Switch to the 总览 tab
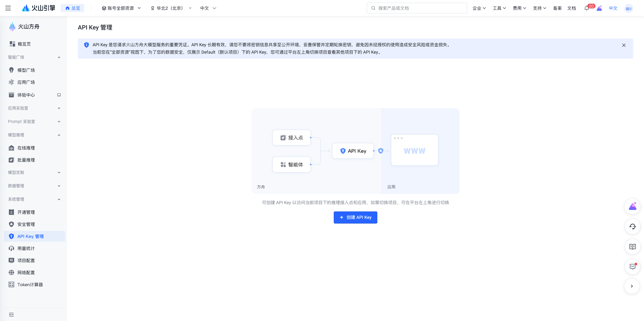 72,8
